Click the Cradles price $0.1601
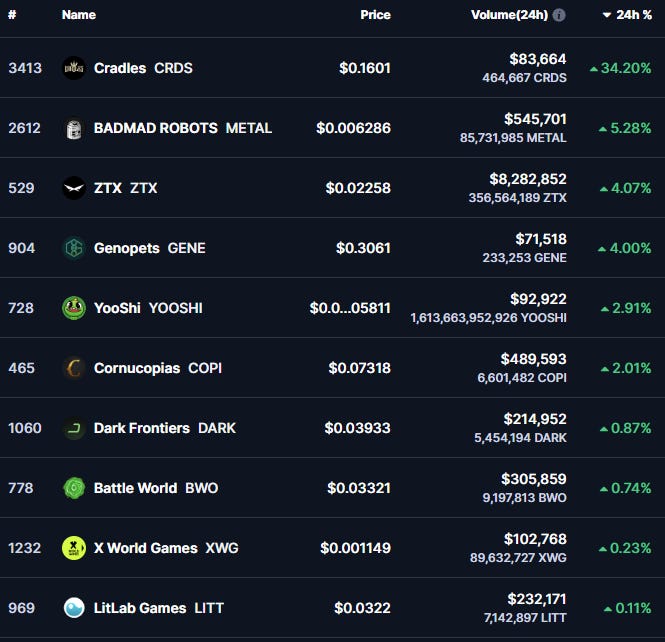This screenshot has width=665, height=642. coord(365,68)
